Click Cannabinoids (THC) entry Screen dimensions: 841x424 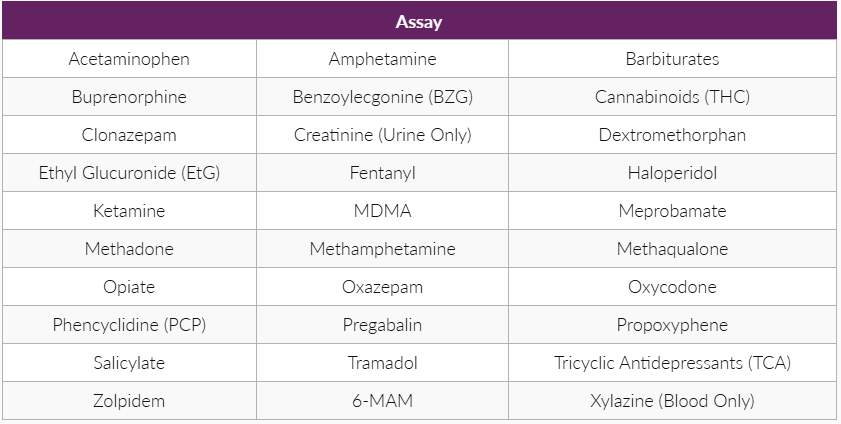(672, 97)
